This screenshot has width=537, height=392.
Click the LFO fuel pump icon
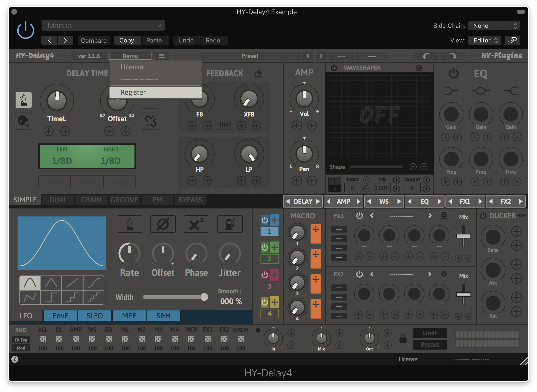coord(230,224)
